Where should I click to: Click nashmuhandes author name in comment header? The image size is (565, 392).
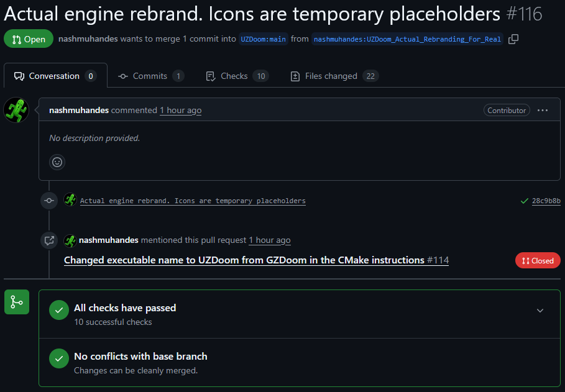pos(79,110)
